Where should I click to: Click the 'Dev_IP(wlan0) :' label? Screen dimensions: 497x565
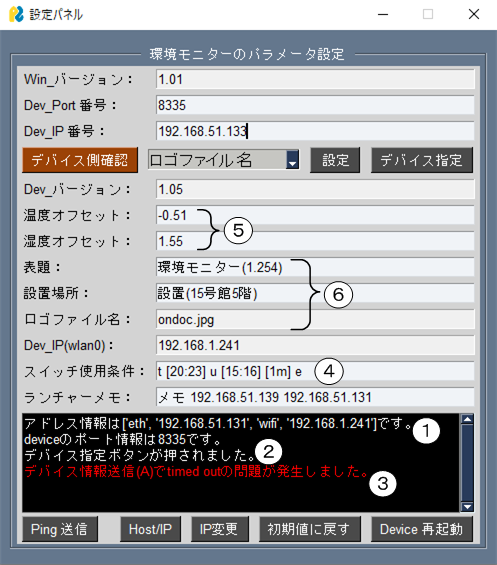coord(68,345)
